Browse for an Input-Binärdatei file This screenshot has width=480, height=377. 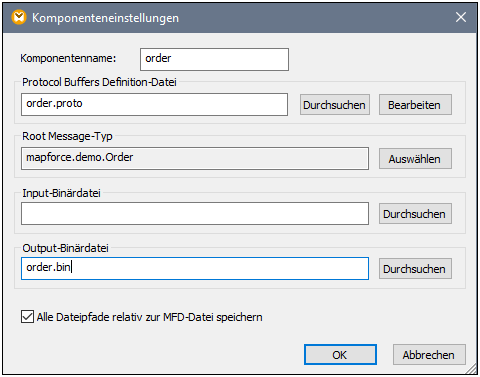pyautogui.click(x=415, y=214)
